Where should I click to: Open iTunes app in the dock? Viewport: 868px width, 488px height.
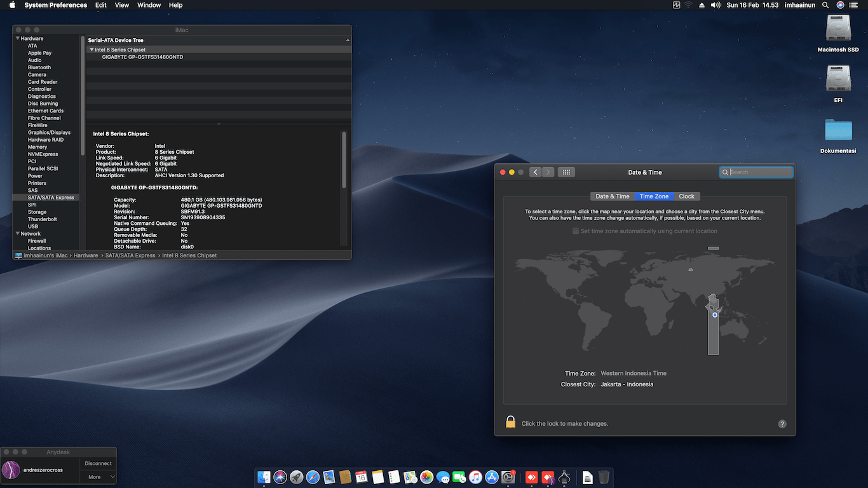(475, 477)
